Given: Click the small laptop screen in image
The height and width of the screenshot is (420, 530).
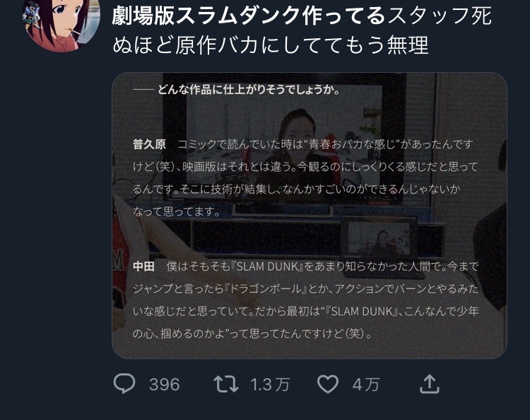Looking at the screenshot, I should [379, 239].
